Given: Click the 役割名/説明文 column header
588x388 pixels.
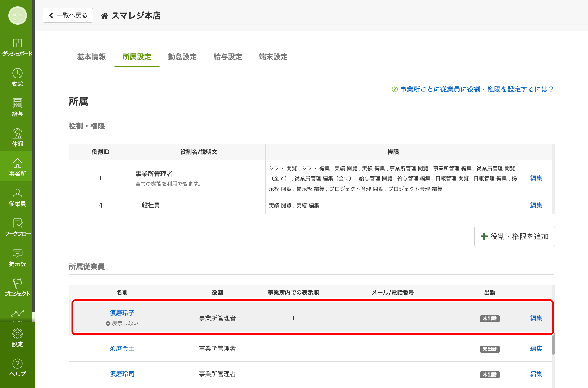Looking at the screenshot, I should pos(199,152).
